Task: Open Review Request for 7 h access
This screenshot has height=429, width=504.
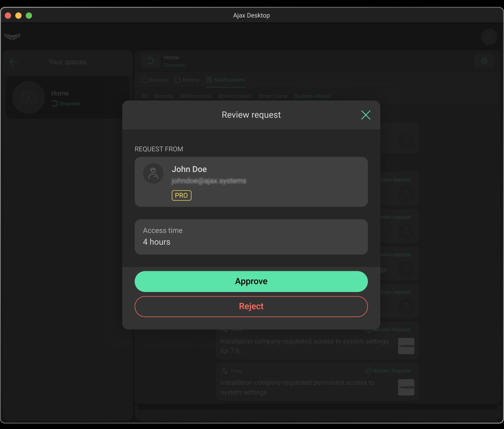Action: (388, 330)
